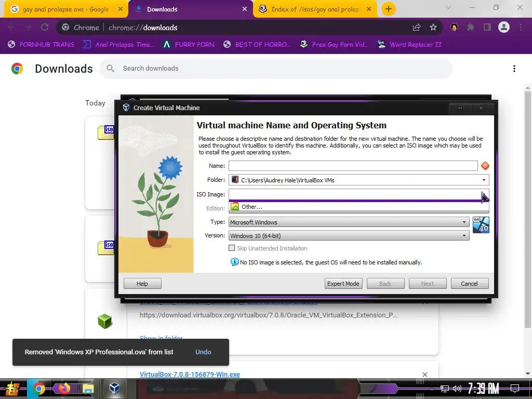The height and width of the screenshot is (399, 532).
Task: Close the Downloads tab
Action: coord(244,9)
